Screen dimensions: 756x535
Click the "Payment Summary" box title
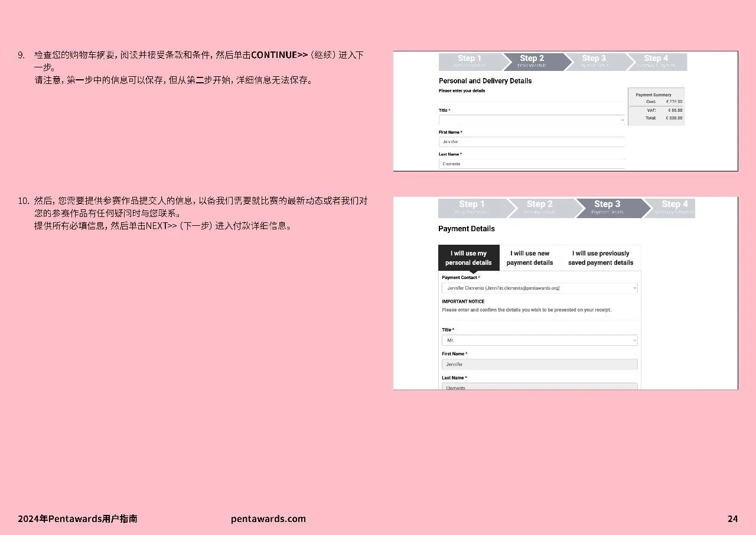click(653, 95)
